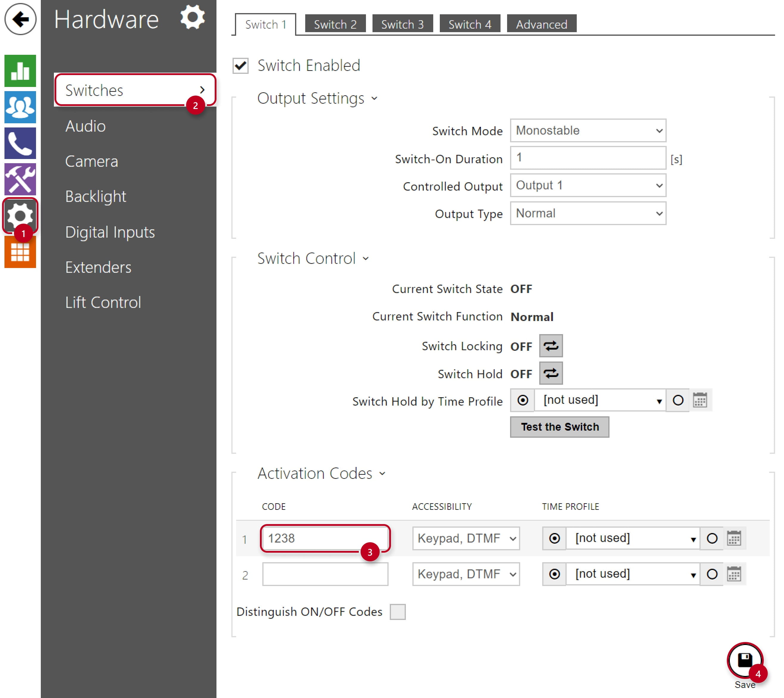Select filled radio for Switch Hold Time Profile

tap(522, 400)
